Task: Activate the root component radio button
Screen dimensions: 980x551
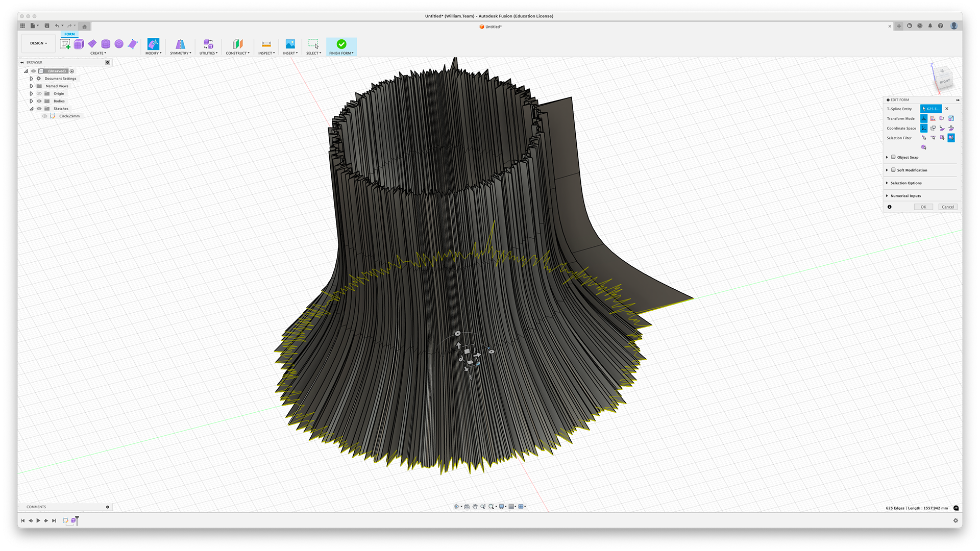Action: tap(72, 71)
